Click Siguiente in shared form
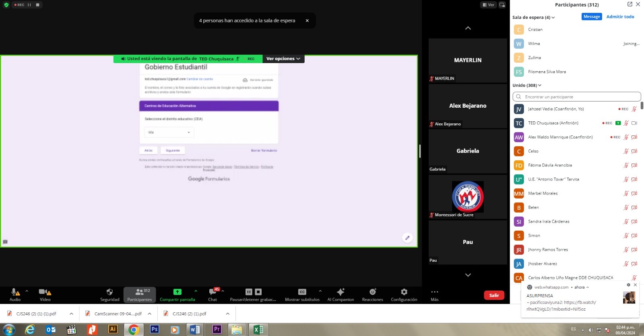This screenshot has height=336, width=644. 173,150
